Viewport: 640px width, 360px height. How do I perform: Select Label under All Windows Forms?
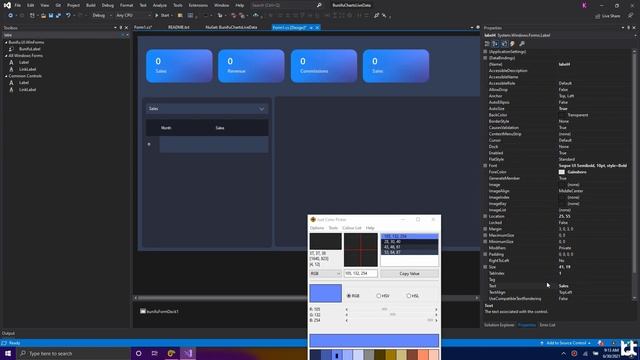24,62
